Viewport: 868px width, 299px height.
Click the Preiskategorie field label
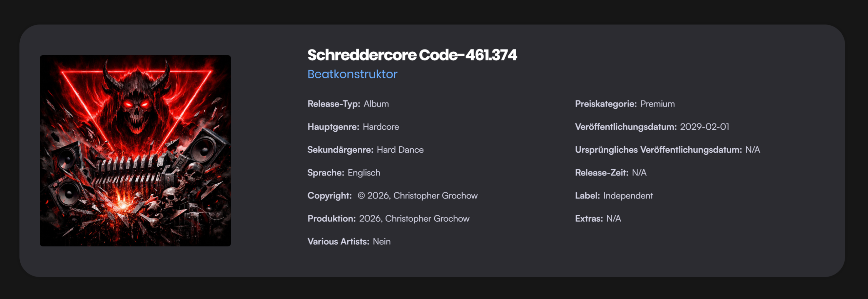pos(606,104)
